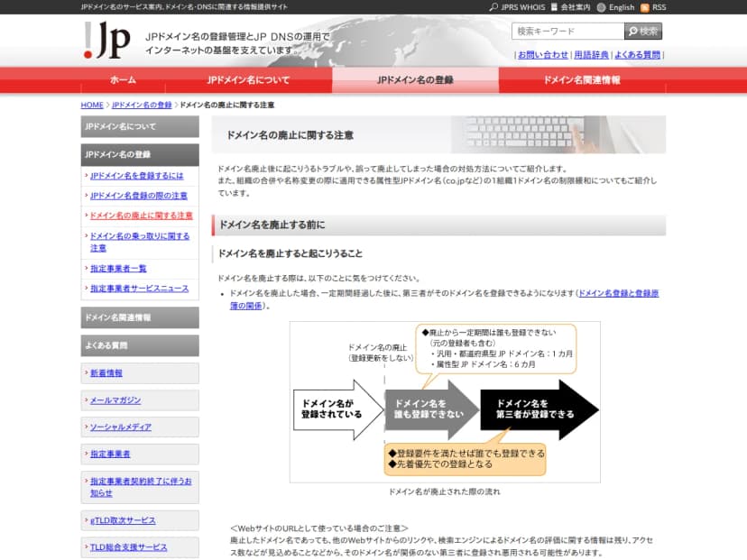Open the よくある質問 link in the header

click(x=638, y=55)
